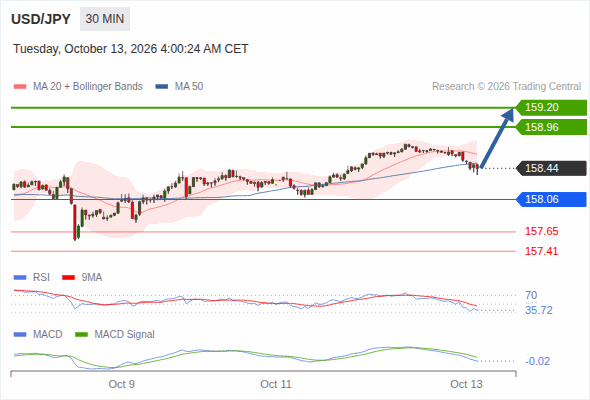
Task: Select the 158.96 resistance price tag
Action: (x=551, y=127)
